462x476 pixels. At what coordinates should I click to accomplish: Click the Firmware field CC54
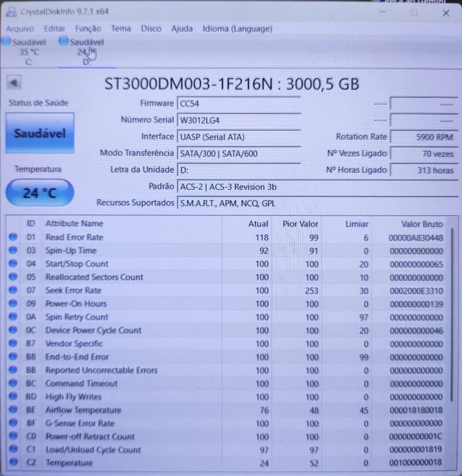[239, 104]
